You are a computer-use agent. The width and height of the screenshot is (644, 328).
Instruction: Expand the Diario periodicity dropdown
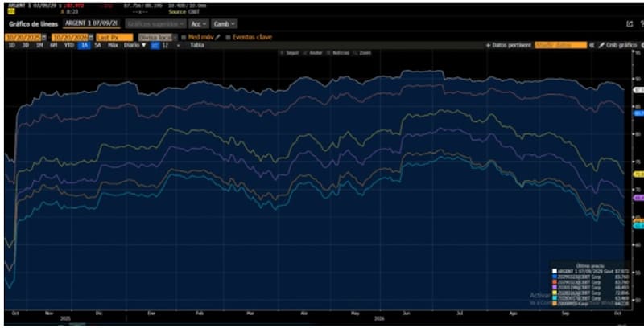pos(134,45)
